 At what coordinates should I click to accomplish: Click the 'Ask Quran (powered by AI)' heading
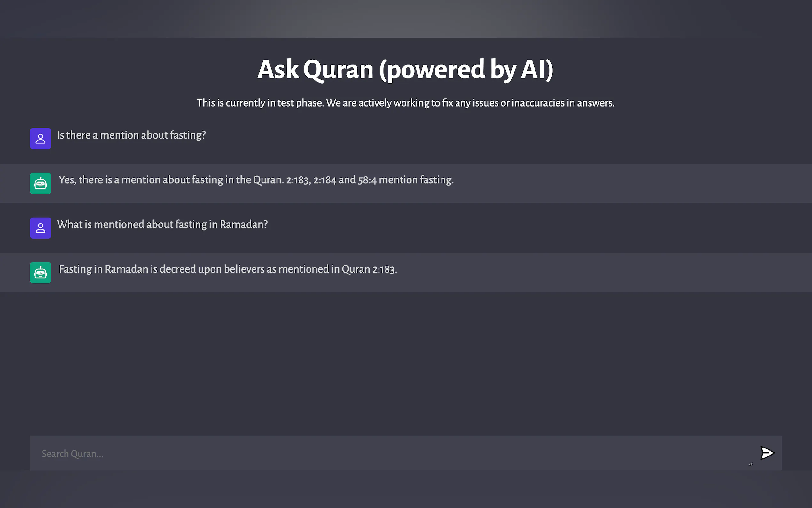pos(405,69)
